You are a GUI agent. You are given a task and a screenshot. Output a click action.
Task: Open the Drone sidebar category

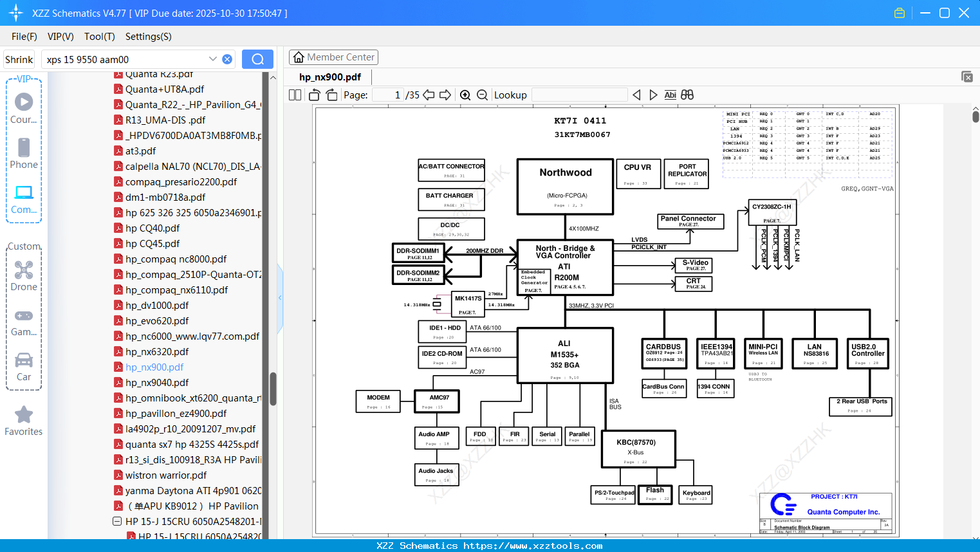(x=24, y=276)
